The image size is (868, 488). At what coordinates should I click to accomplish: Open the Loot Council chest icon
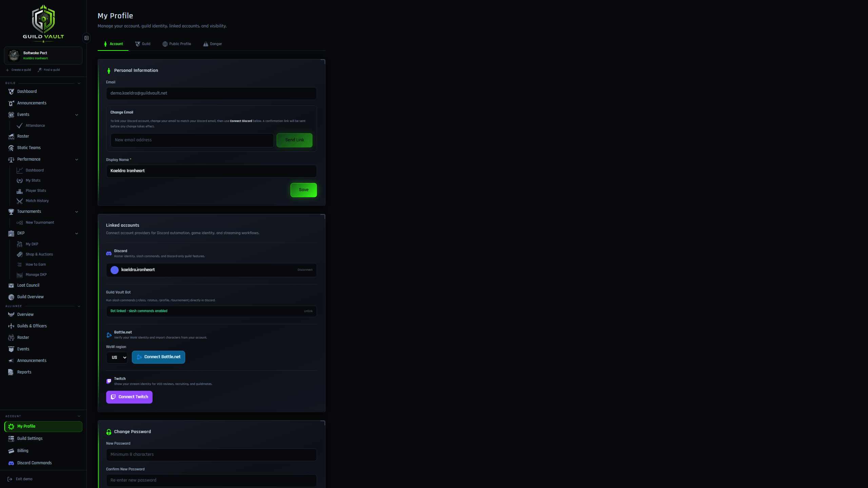pyautogui.click(x=11, y=285)
